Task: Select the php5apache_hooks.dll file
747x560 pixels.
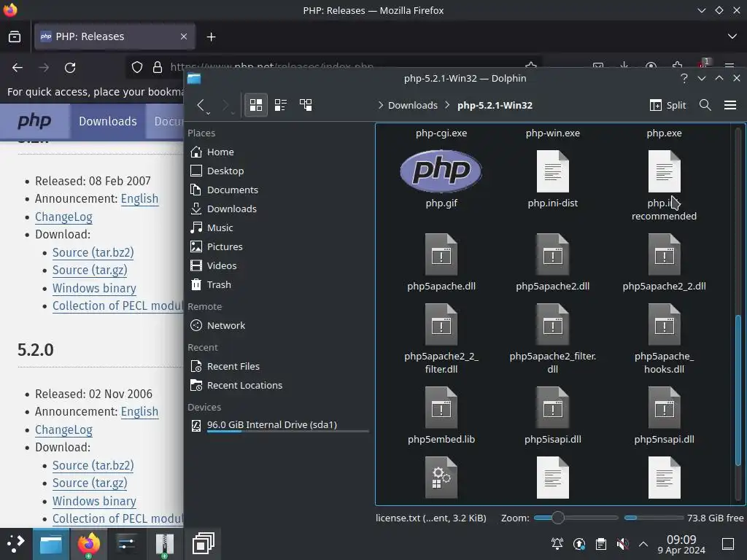Action: [x=664, y=338]
